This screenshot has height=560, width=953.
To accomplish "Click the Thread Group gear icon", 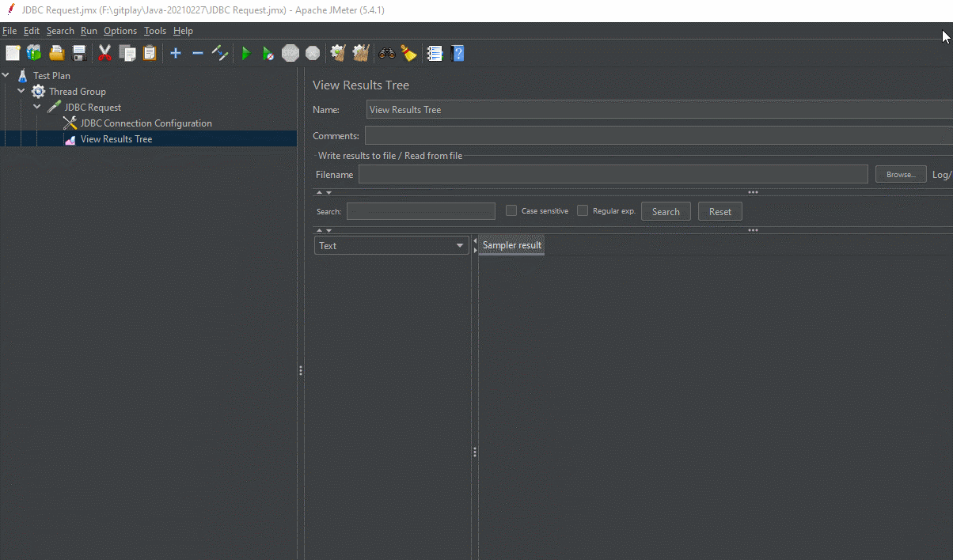I will click(38, 91).
